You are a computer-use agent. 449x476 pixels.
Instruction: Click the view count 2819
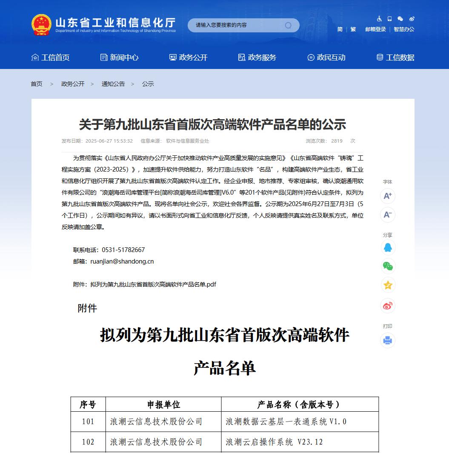pos(337,141)
